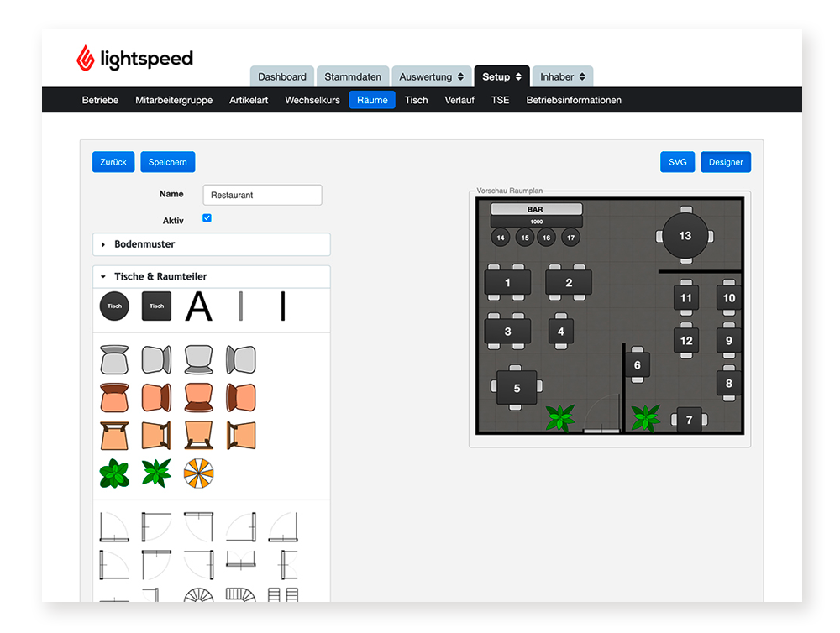Viewport: 840px width, 633px height.
Task: Click the Lightspeed flame logo
Action: pos(85,58)
